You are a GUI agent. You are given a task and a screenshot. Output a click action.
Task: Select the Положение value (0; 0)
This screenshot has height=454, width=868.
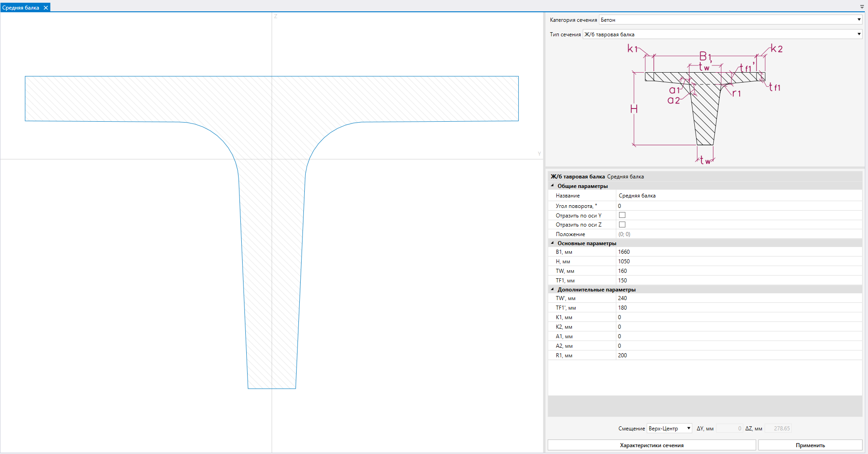[x=739, y=234]
